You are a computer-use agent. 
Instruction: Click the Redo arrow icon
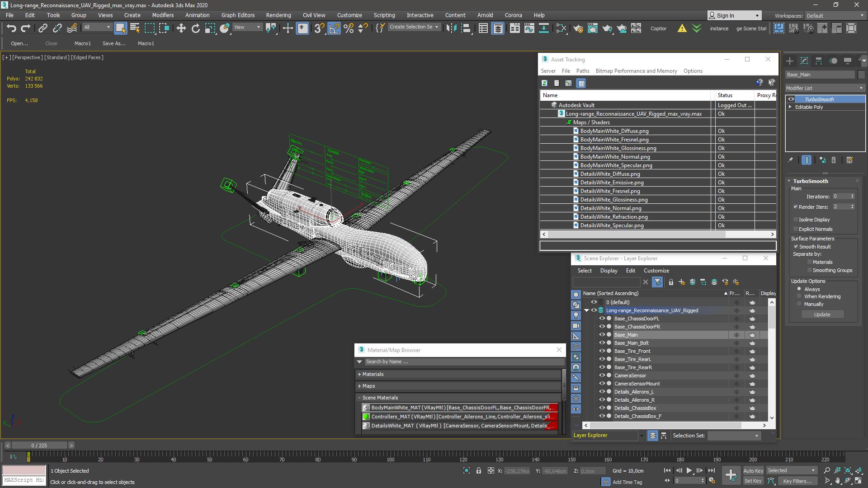click(26, 28)
